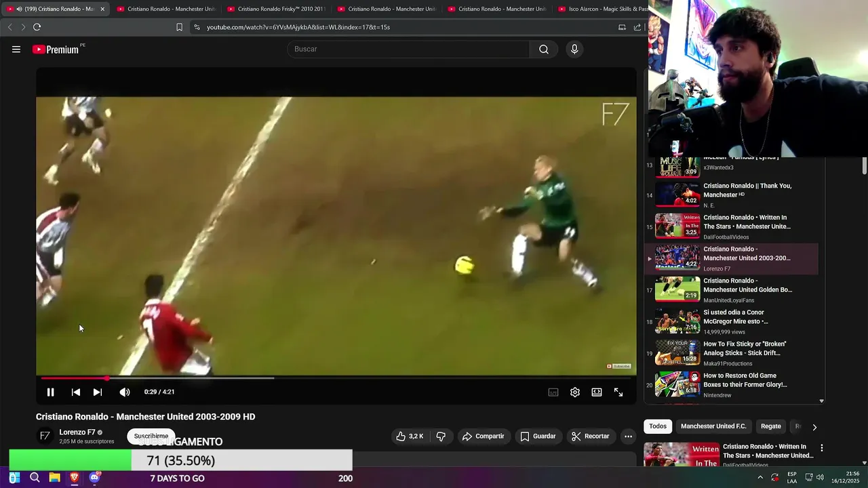Play Manchester United Golden Boot video
Viewport: 868px width, 488px height.
[x=731, y=289]
